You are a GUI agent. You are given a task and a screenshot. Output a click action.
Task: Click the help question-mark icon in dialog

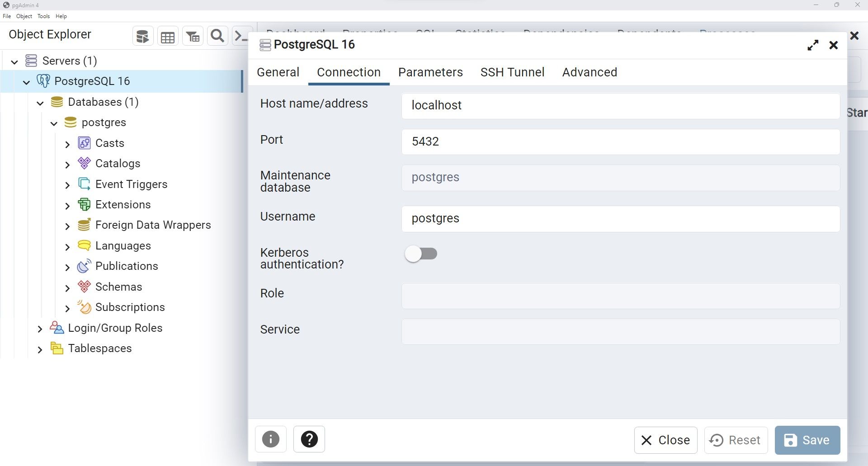coord(309,439)
